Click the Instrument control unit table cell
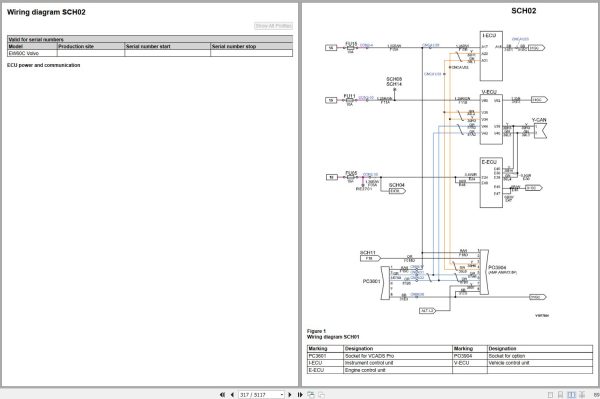The width and height of the screenshot is (600, 399). click(x=398, y=363)
